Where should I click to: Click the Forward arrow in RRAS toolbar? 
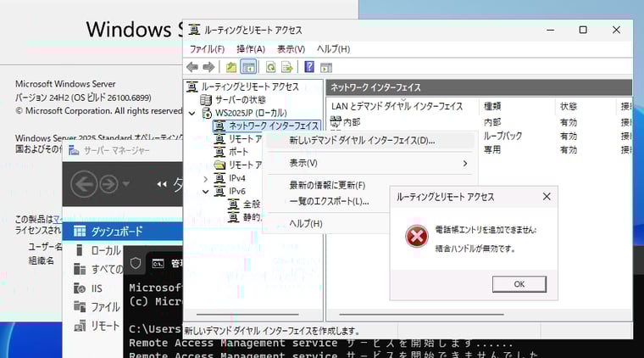tap(208, 67)
